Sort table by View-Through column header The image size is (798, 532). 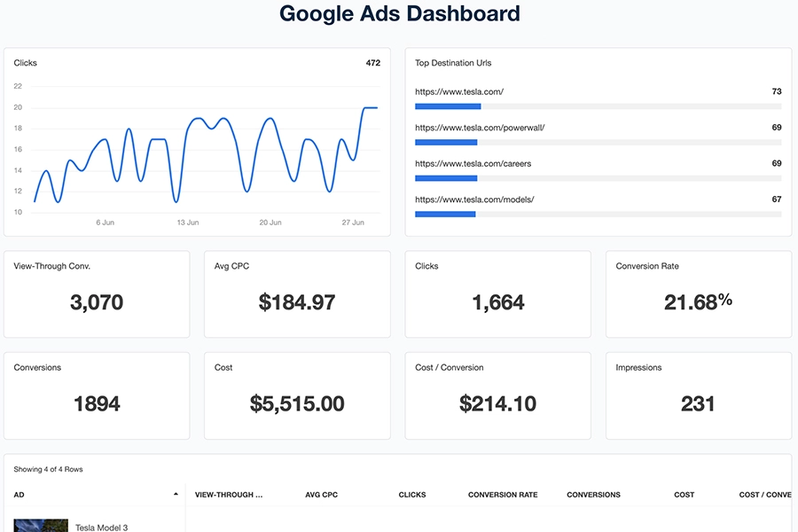229,495
